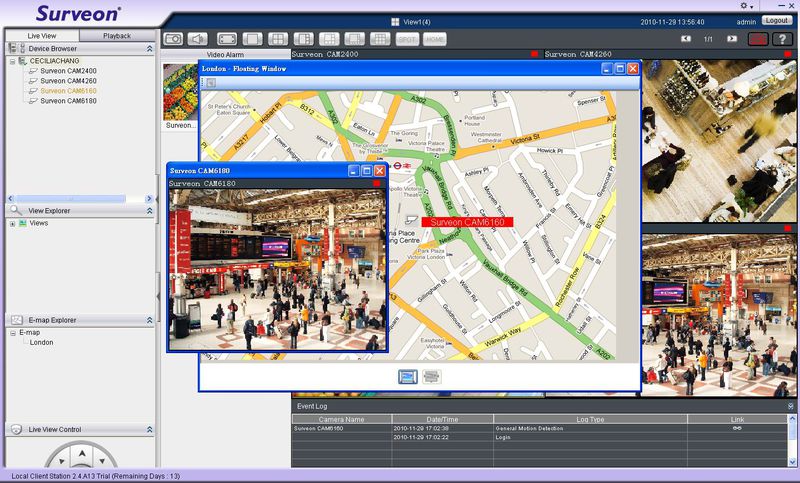Select the seventh toolbar layout icon

pos(329,39)
